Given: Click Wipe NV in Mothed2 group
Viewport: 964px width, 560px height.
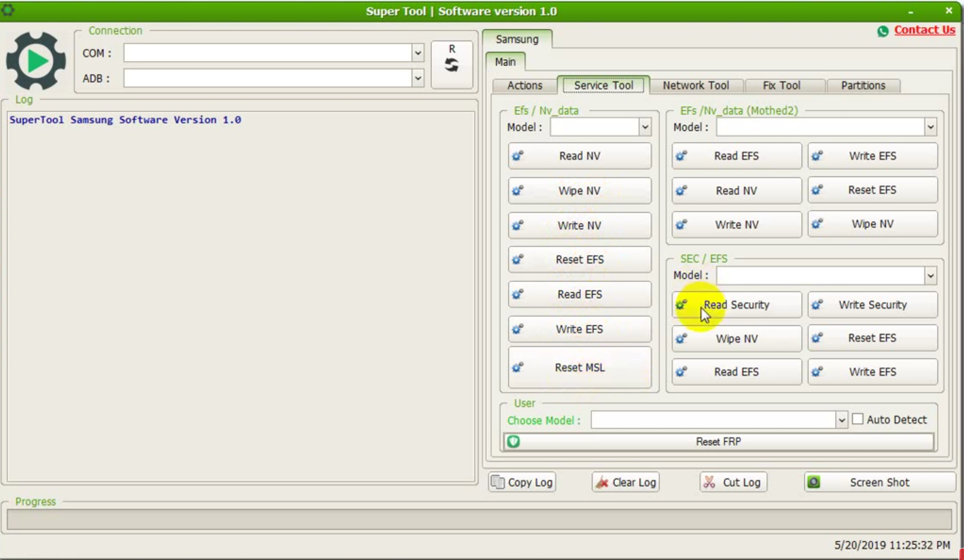Looking at the screenshot, I should coord(873,224).
